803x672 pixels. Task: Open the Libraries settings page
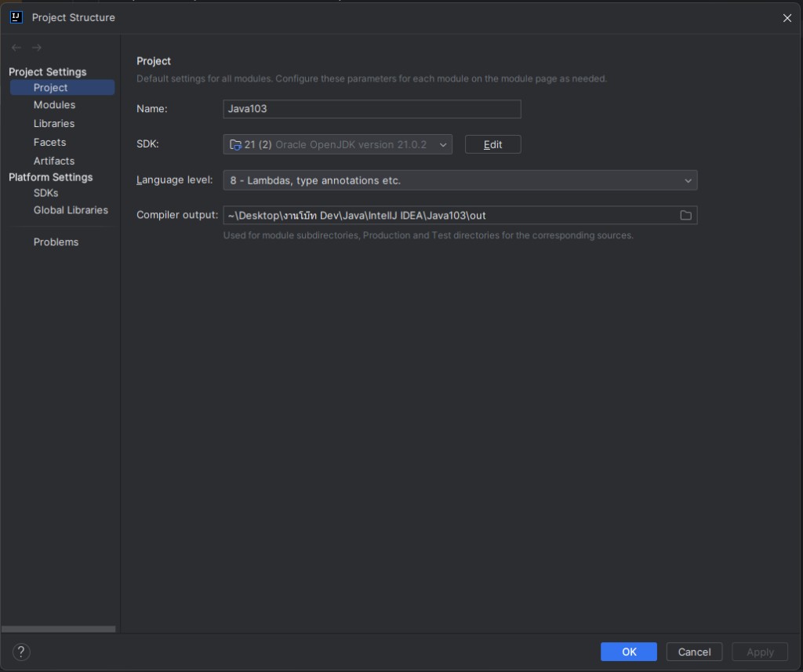tap(54, 123)
